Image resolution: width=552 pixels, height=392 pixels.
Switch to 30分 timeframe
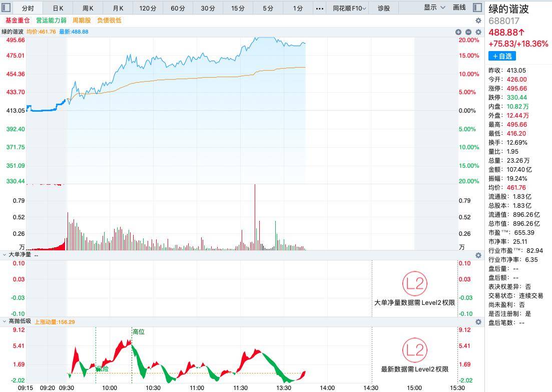coord(208,8)
